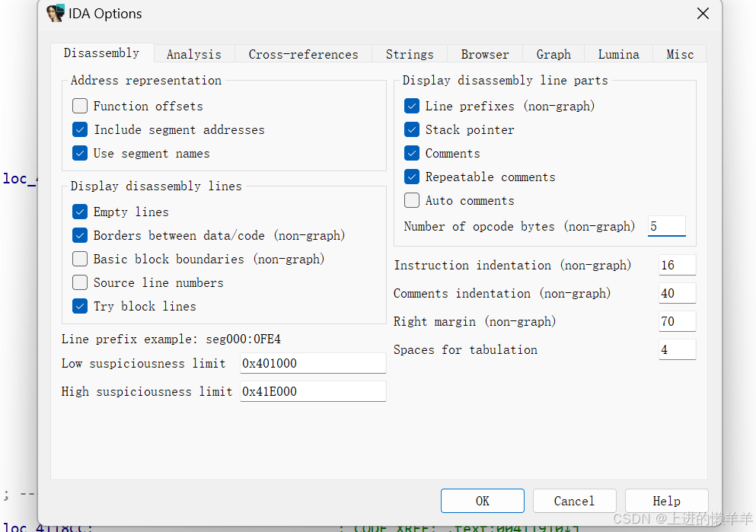The image size is (756, 532).
Task: Confirm settings with the OK button
Action: [x=482, y=501]
